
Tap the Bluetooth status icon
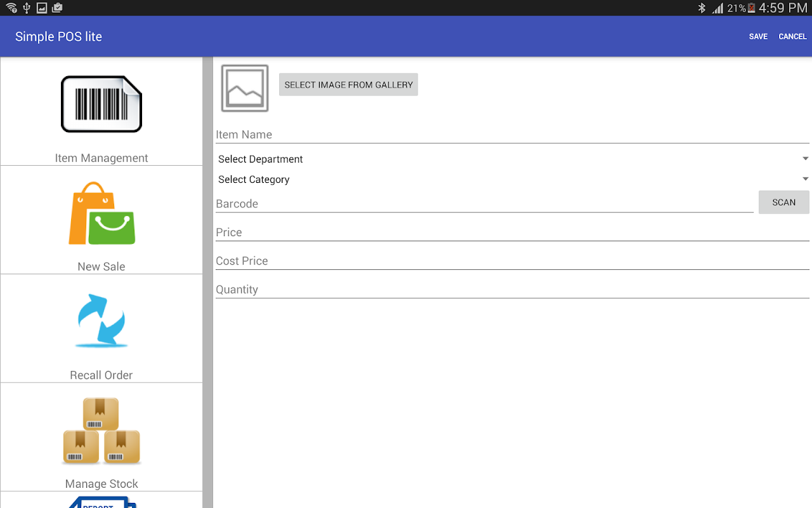coord(702,8)
